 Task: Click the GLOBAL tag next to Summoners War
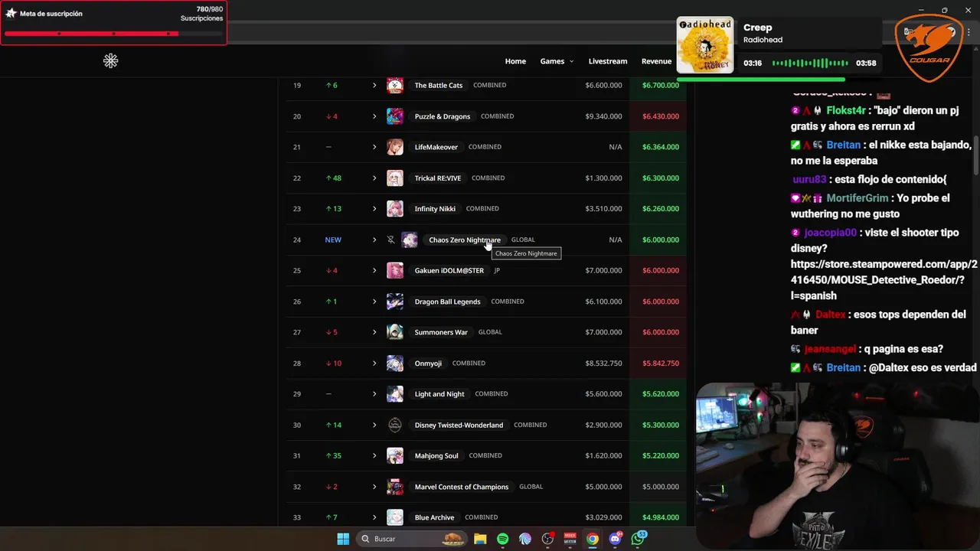point(490,332)
